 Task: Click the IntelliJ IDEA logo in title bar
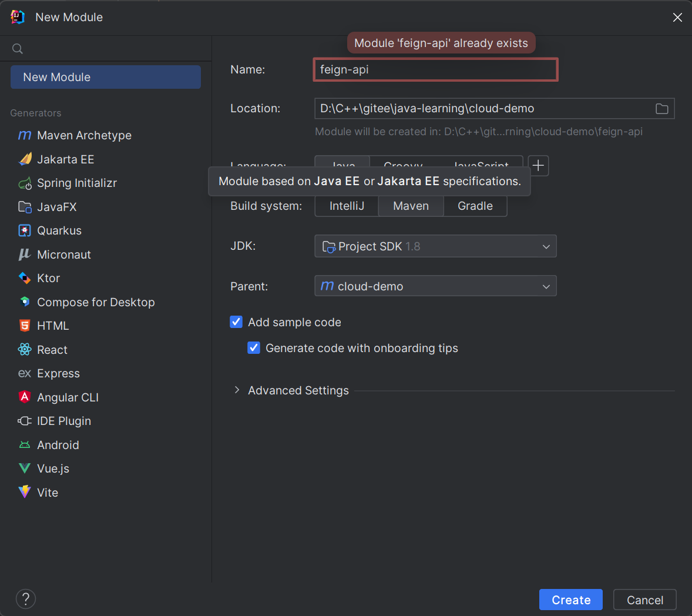(18, 17)
